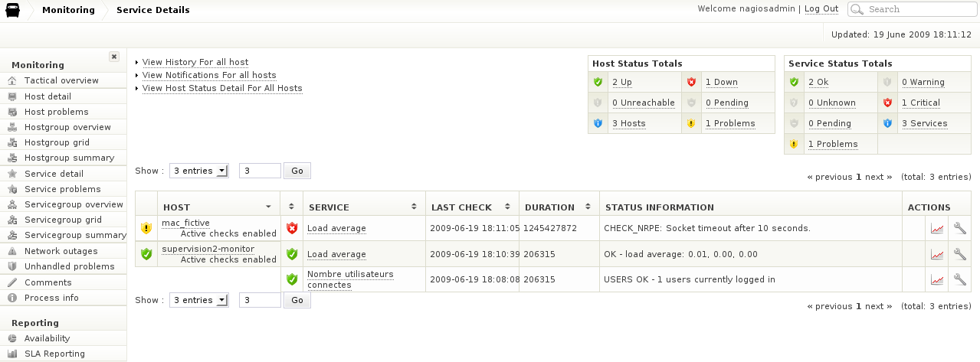The width and height of the screenshot is (980, 362).
Task: Open Tactical overview in sidebar
Action: [61, 80]
